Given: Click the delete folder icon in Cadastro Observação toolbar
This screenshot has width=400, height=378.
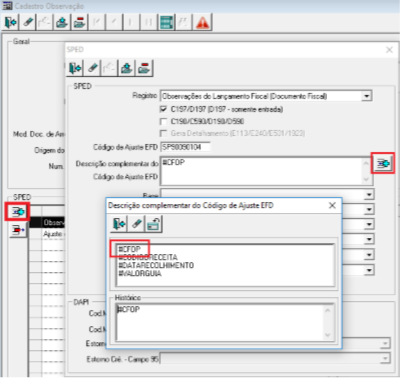Looking at the screenshot, I should [80, 23].
